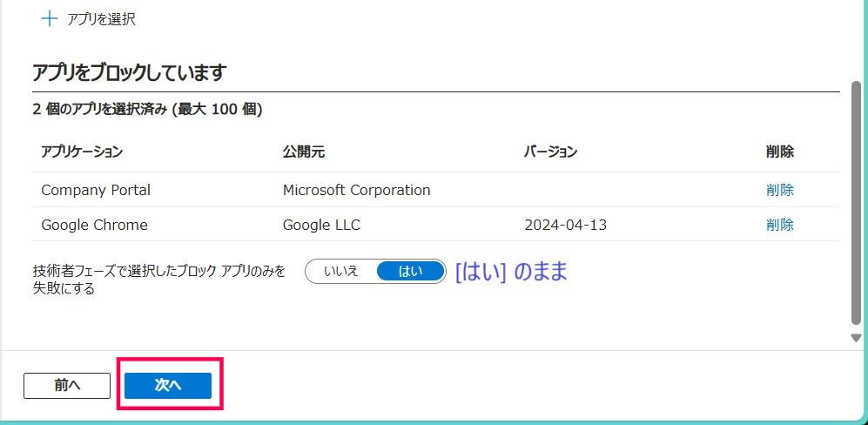Screen dimensions: 868x425
Task: Click the plus icon beside アプリを選択
Action: (49, 19)
